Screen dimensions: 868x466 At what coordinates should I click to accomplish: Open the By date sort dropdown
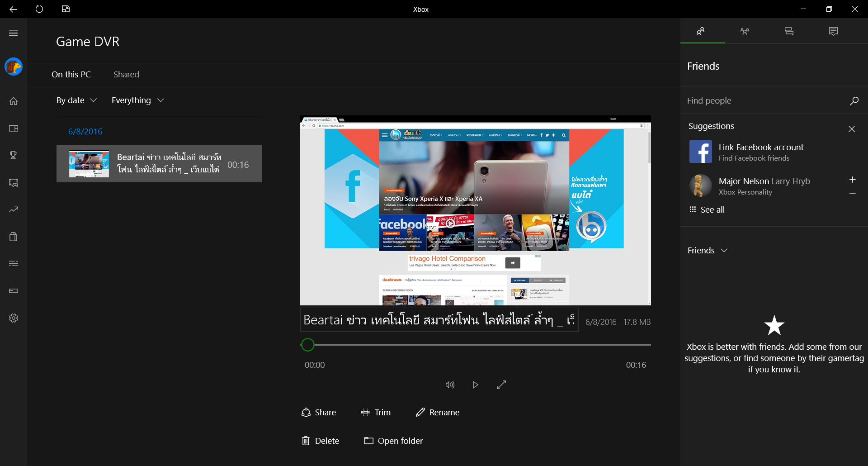pyautogui.click(x=76, y=100)
